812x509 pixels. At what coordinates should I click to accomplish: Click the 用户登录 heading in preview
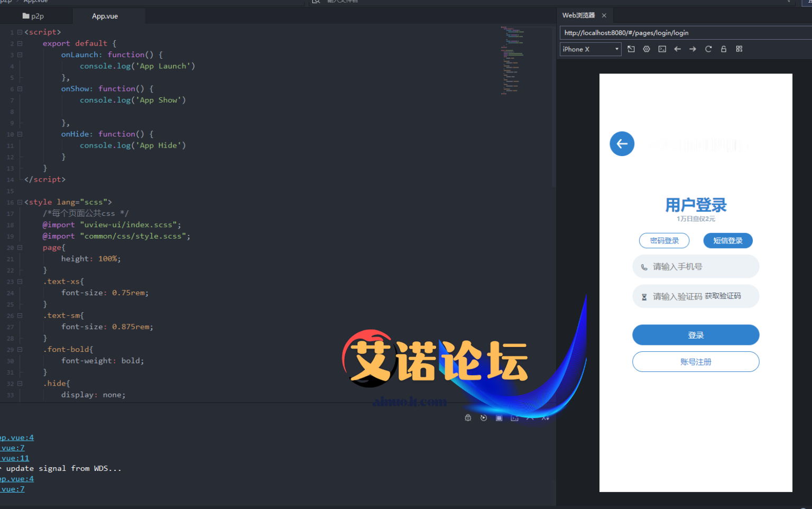696,205
